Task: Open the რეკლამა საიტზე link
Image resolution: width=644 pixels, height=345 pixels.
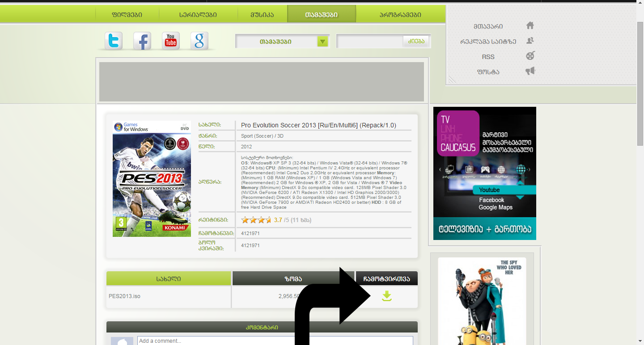Action: pos(488,42)
